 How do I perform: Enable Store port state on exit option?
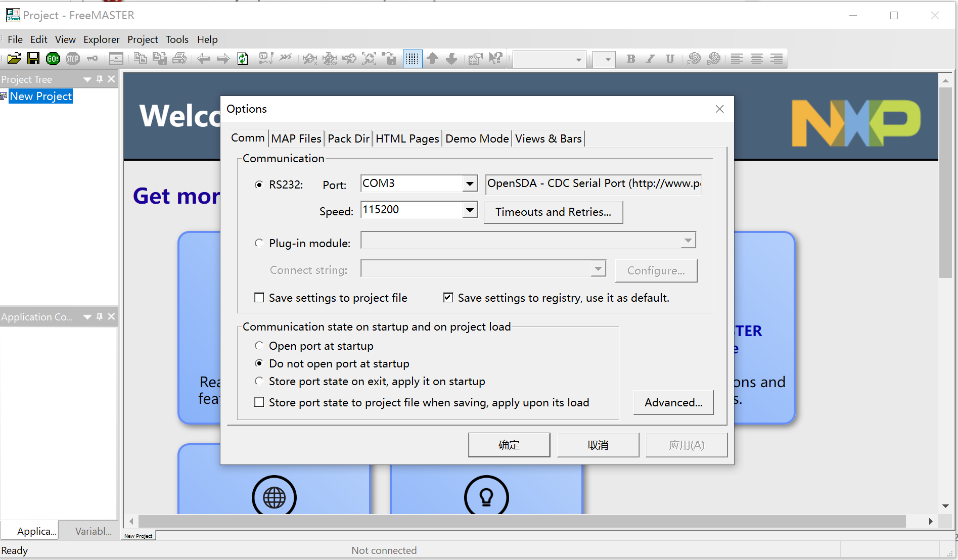point(259,381)
